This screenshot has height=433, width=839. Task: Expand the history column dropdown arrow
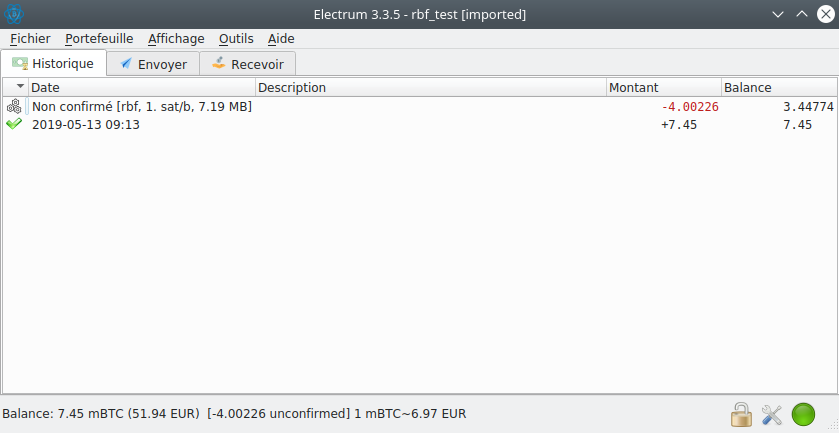tap(20, 87)
